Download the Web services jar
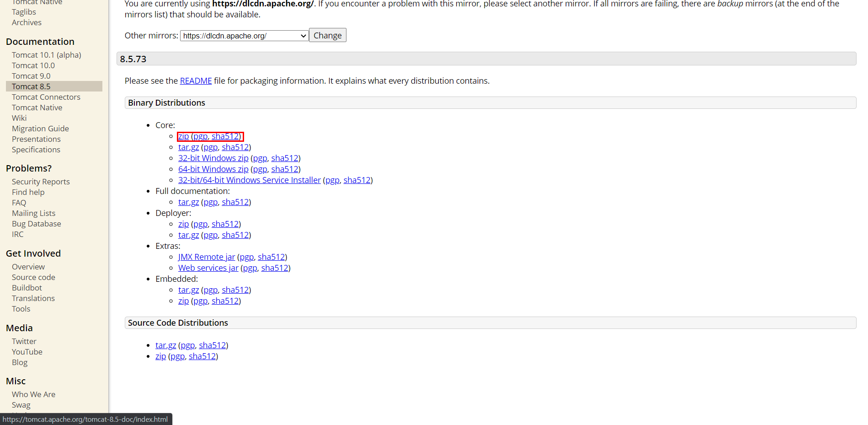This screenshot has width=868, height=425. pos(208,268)
